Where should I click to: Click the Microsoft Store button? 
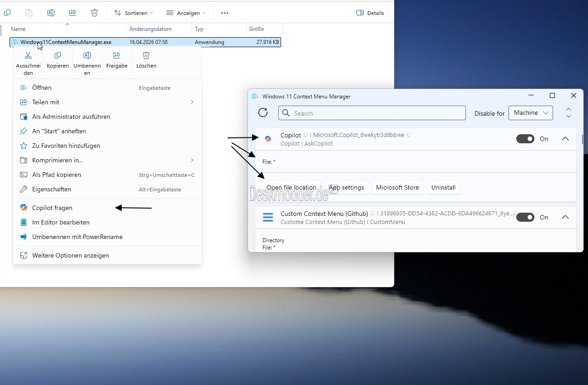click(x=397, y=187)
